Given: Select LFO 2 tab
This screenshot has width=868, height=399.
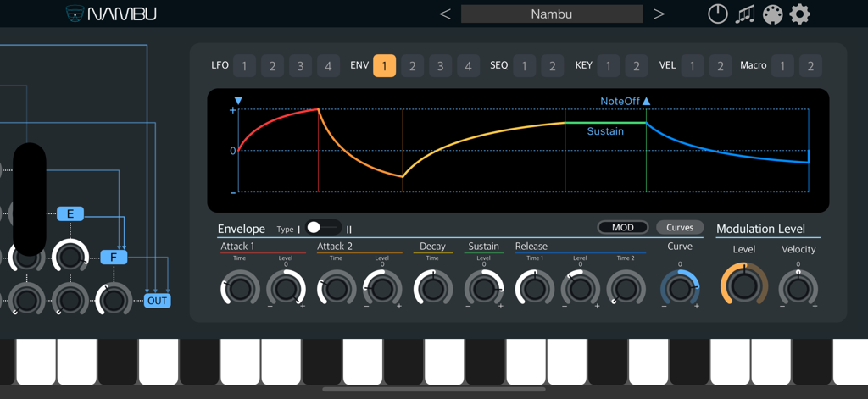Looking at the screenshot, I should (x=272, y=66).
